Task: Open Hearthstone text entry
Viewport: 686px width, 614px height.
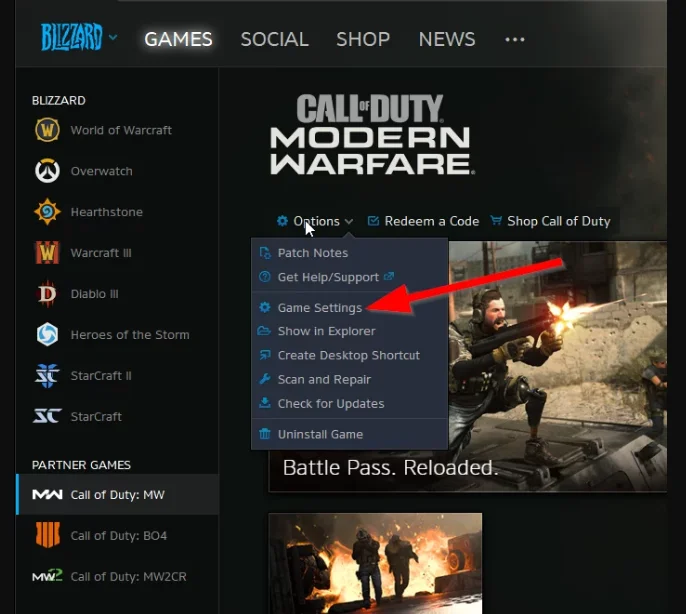Action: tap(107, 212)
